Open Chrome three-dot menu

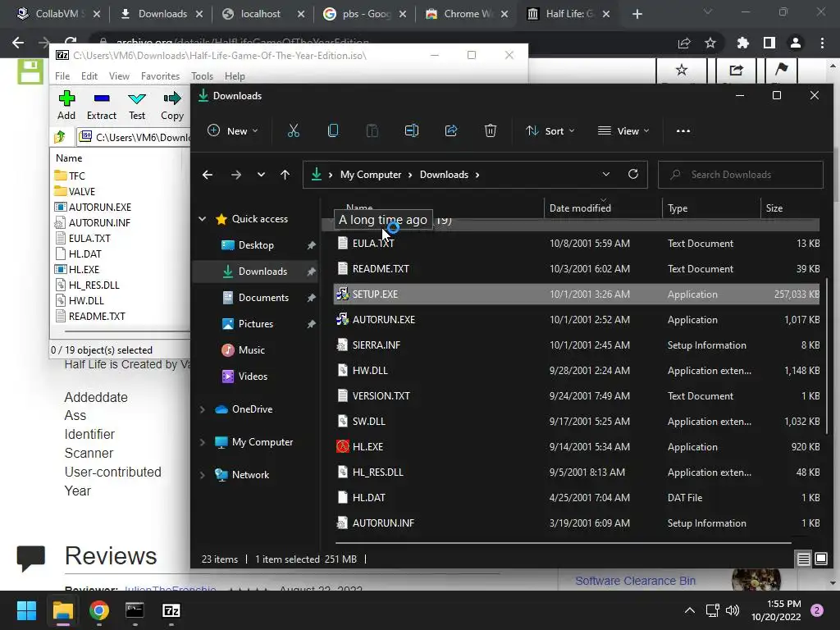822,43
